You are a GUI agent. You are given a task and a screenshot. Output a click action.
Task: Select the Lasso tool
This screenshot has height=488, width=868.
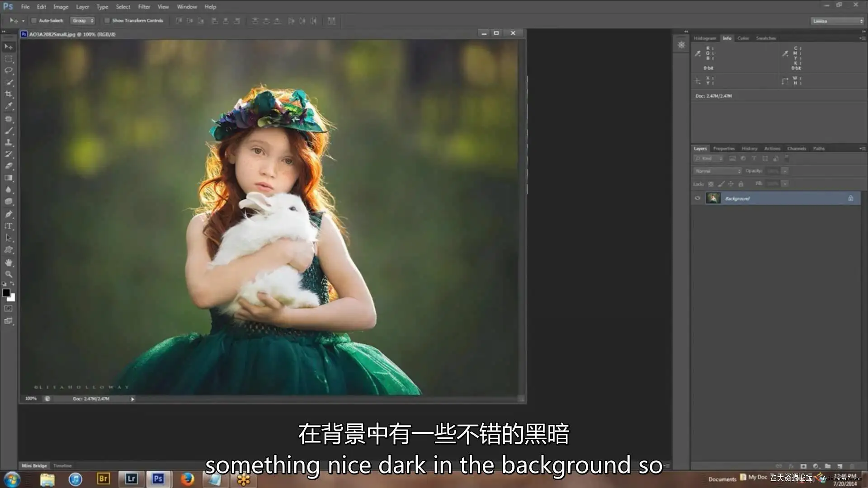tap(9, 70)
